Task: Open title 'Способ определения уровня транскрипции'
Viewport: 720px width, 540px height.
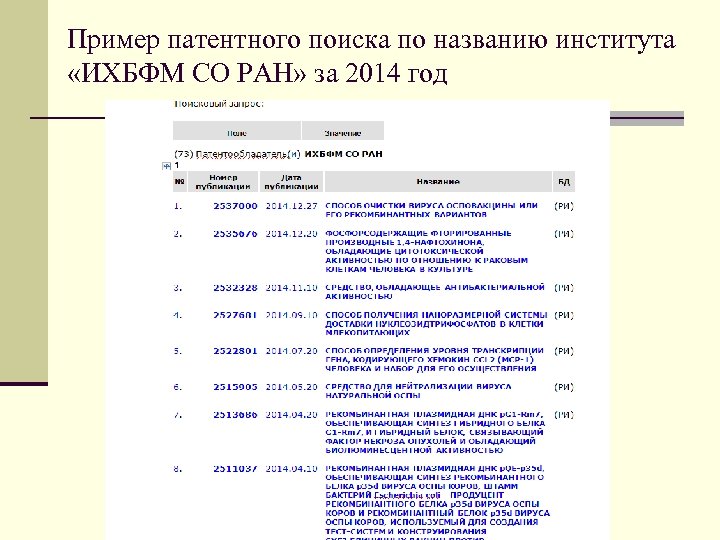Action: pyautogui.click(x=434, y=360)
